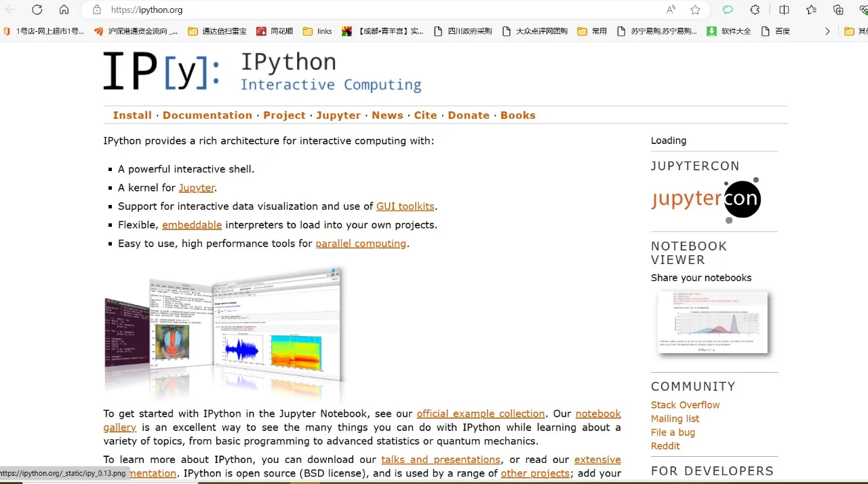Open the other projects link
868x484 pixels.
(535, 473)
